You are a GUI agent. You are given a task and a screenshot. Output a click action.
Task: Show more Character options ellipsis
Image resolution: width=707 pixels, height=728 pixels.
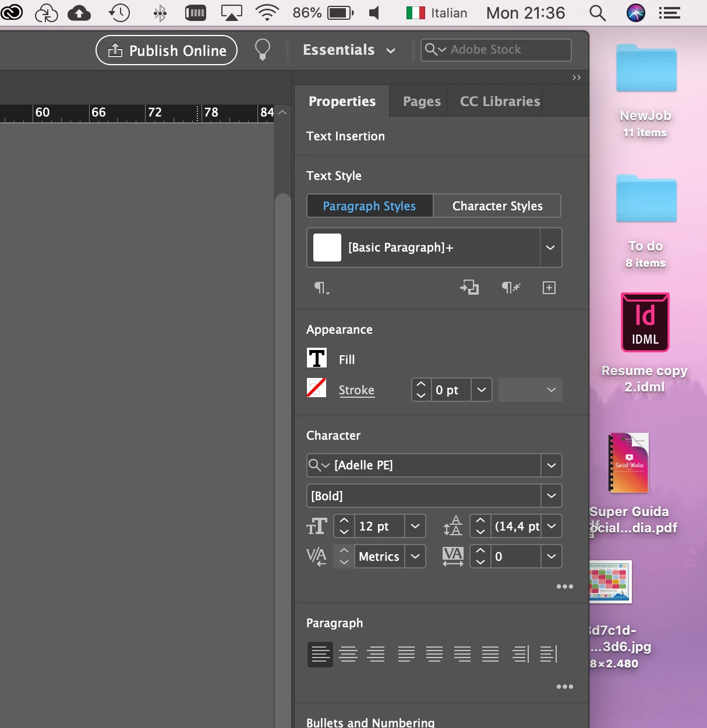pyautogui.click(x=565, y=586)
